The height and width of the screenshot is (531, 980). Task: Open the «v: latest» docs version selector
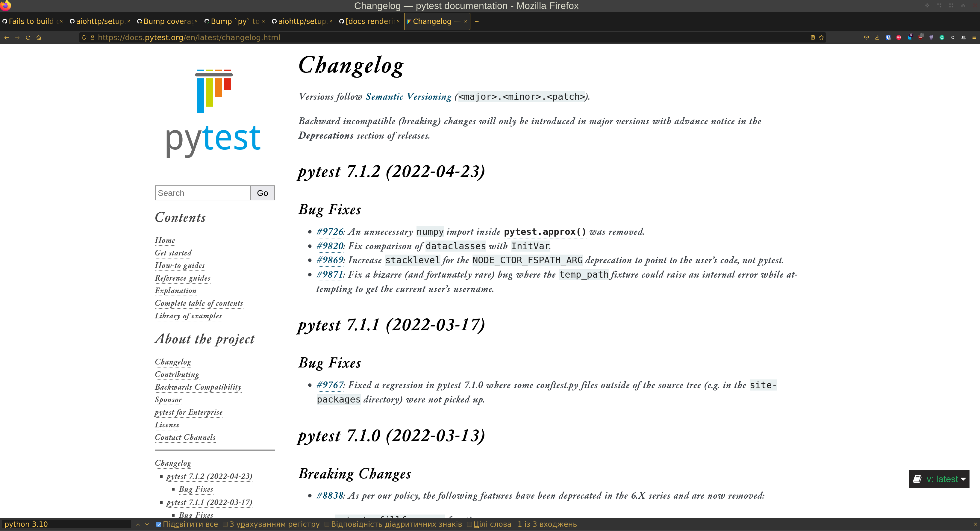(939, 479)
